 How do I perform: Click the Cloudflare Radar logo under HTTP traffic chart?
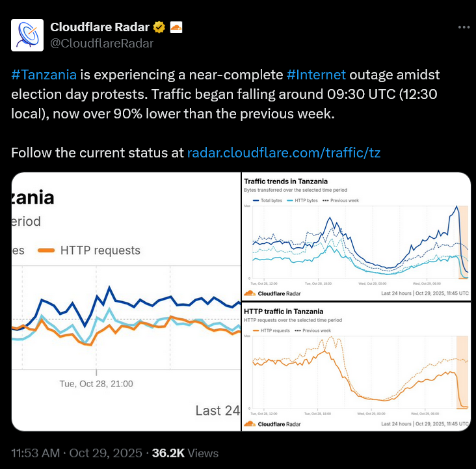click(x=265, y=424)
